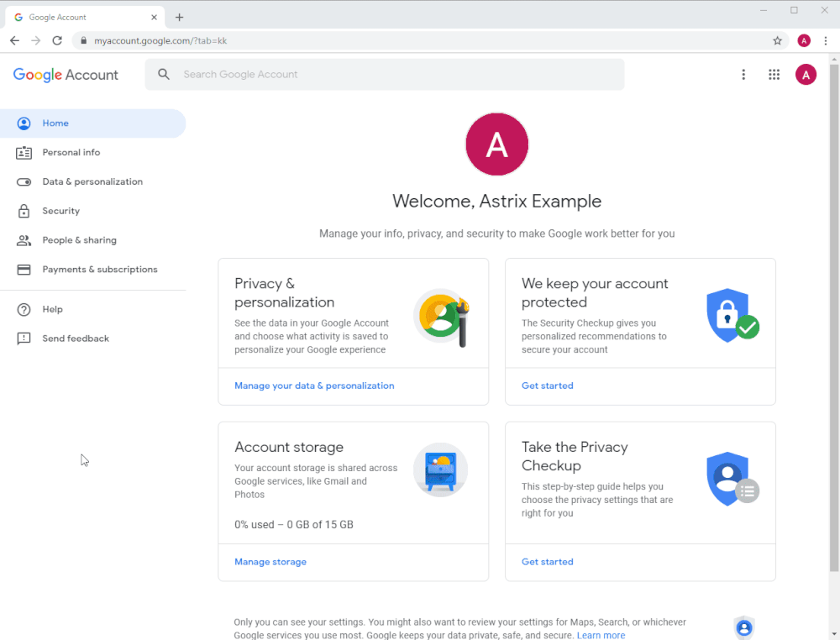Click the Data & personalization toggle icon

pos(24,182)
